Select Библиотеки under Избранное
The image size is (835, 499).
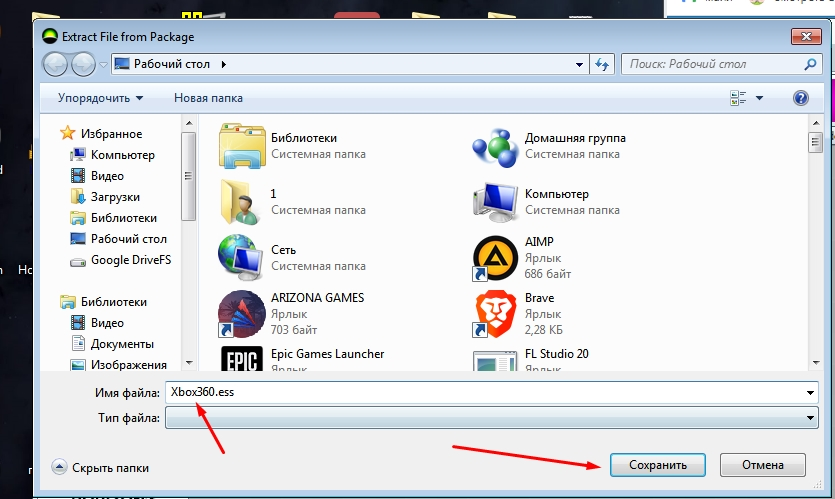(124, 218)
